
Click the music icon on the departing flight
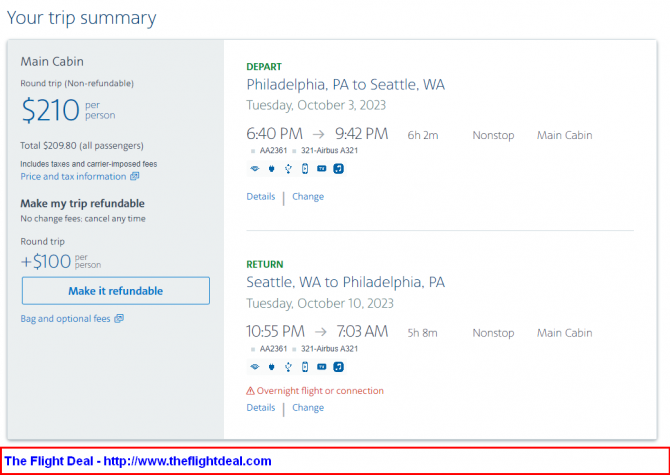click(x=338, y=169)
